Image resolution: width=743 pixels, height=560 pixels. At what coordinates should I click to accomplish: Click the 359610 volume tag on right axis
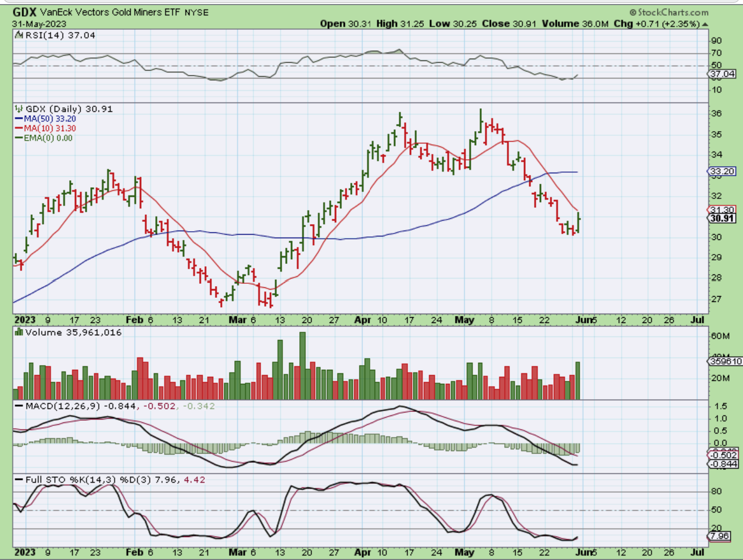(725, 362)
